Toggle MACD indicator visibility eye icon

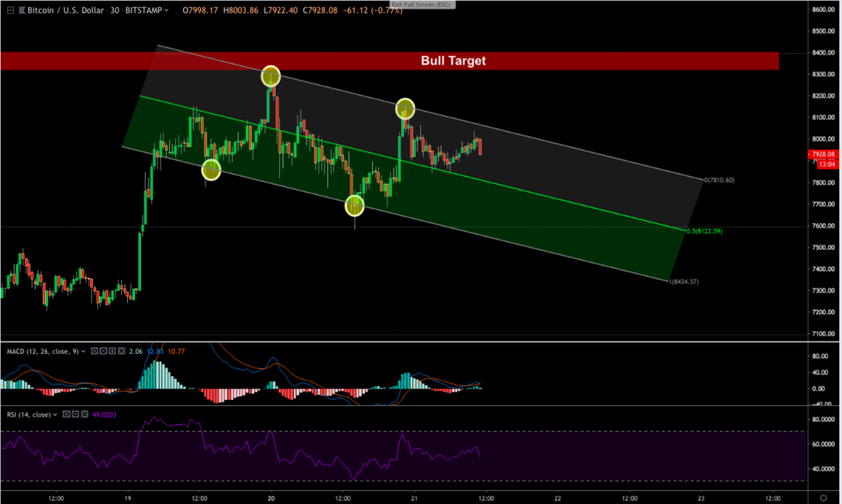click(95, 351)
